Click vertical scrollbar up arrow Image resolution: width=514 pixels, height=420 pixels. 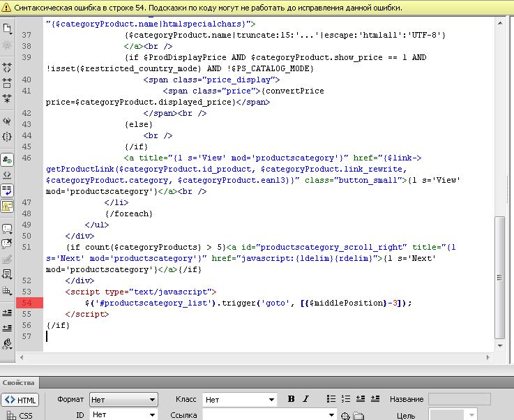point(500,23)
